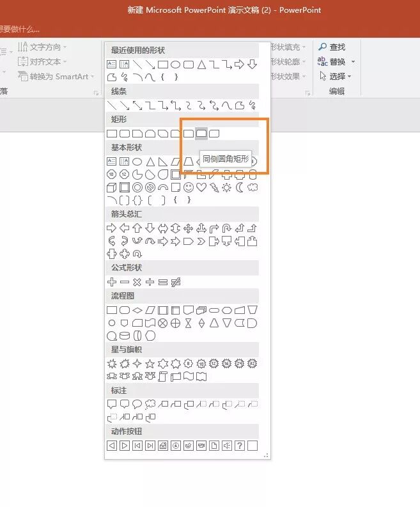Choose the left-right arrow shape
420x507 pixels.
click(162, 229)
